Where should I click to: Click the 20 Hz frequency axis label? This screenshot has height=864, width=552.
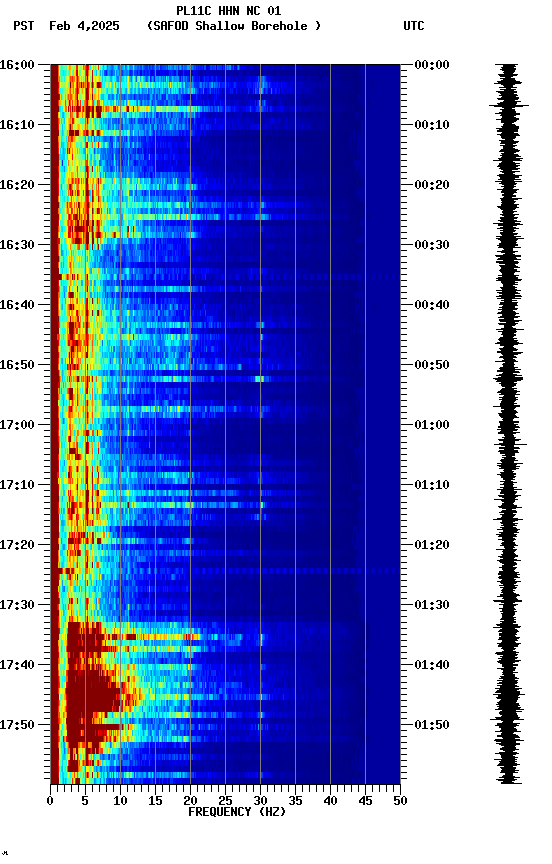[190, 801]
